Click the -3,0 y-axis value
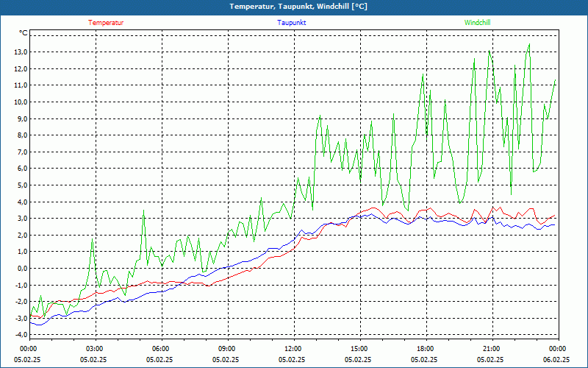This screenshot has width=588, height=368. coord(21,319)
